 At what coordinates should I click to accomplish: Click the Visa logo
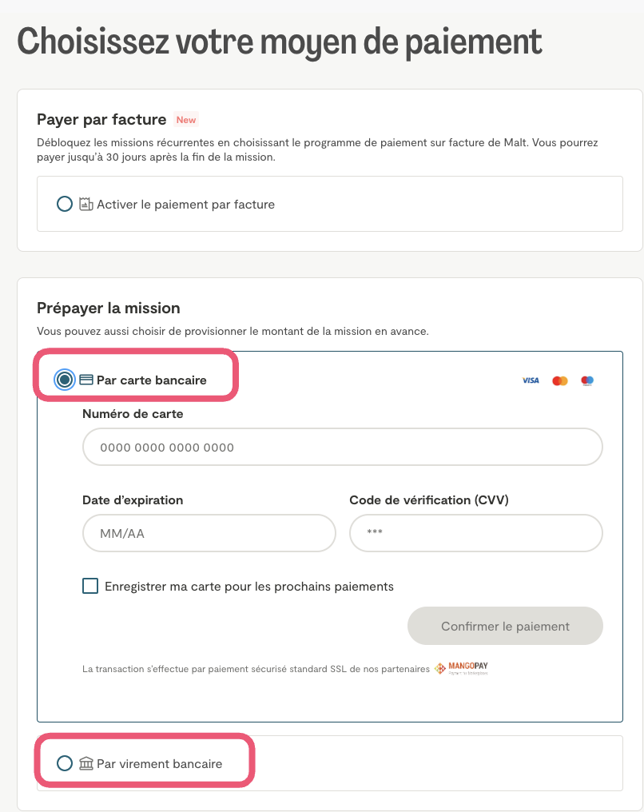pos(531,380)
